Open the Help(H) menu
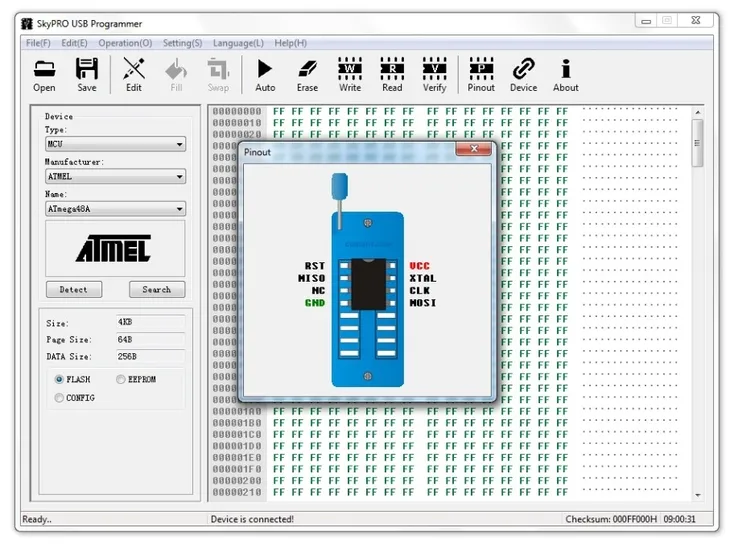Image resolution: width=730 pixels, height=548 pixels. [x=291, y=43]
